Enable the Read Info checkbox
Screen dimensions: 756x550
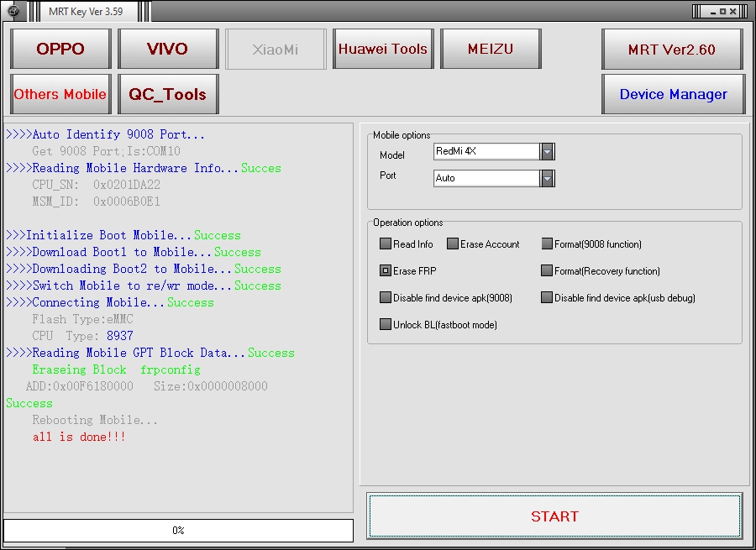tap(385, 244)
